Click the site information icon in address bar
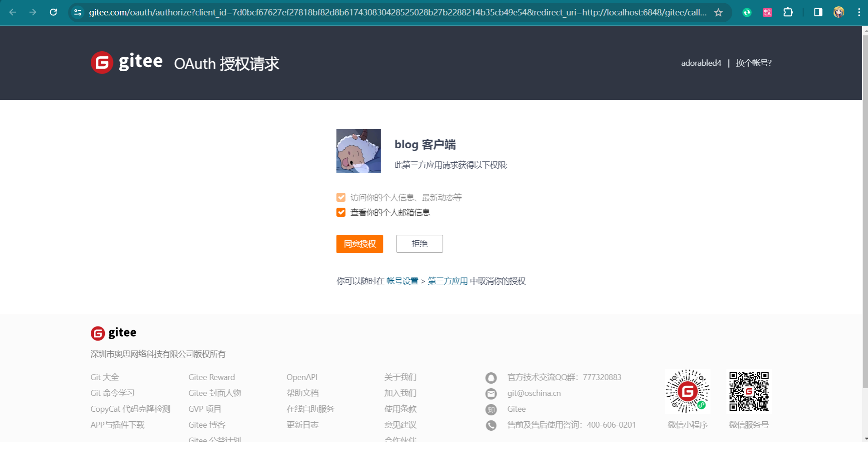The width and height of the screenshot is (868, 458). click(x=78, y=12)
